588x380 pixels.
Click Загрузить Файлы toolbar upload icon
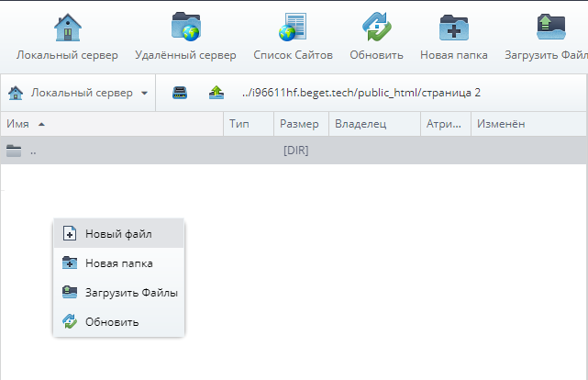coord(551,27)
